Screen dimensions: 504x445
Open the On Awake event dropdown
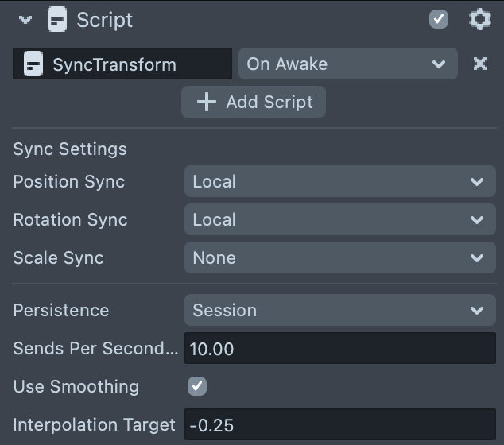347,64
